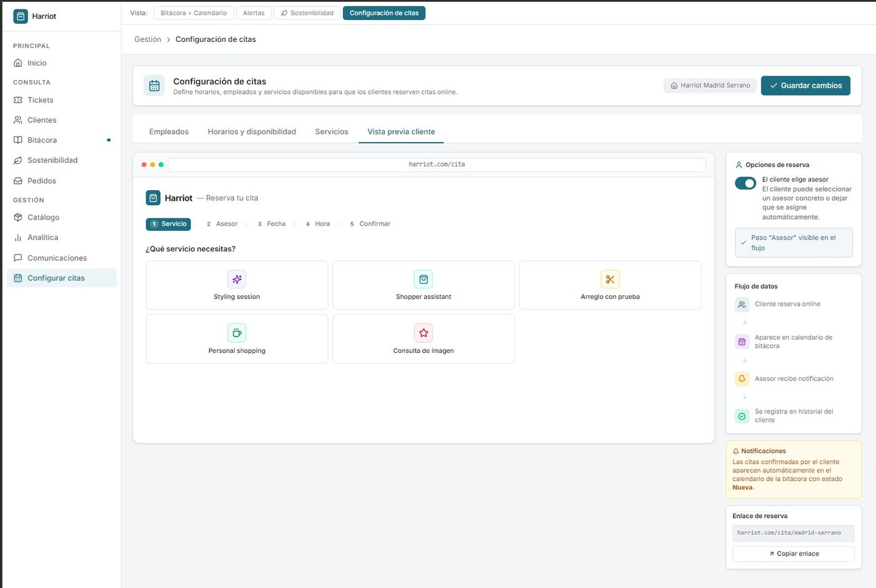Select step 4 Hora in the flow
Screen dimensions: 876x588
[318, 224]
